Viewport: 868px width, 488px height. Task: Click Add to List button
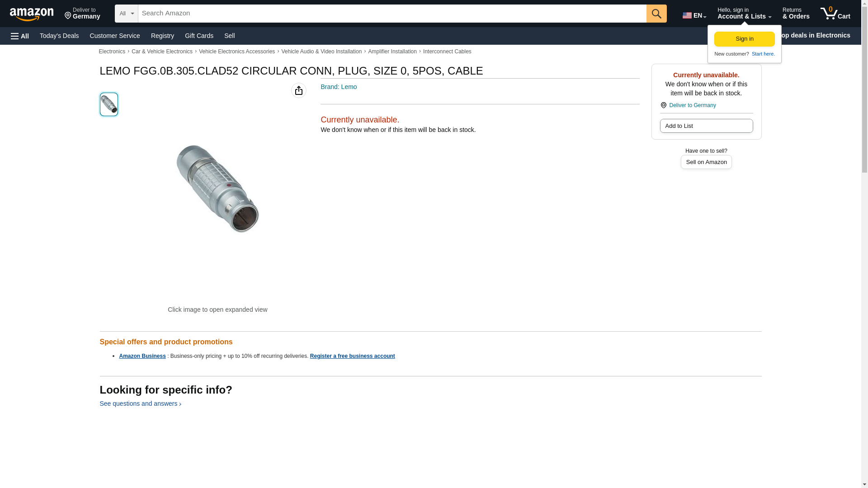[706, 126]
